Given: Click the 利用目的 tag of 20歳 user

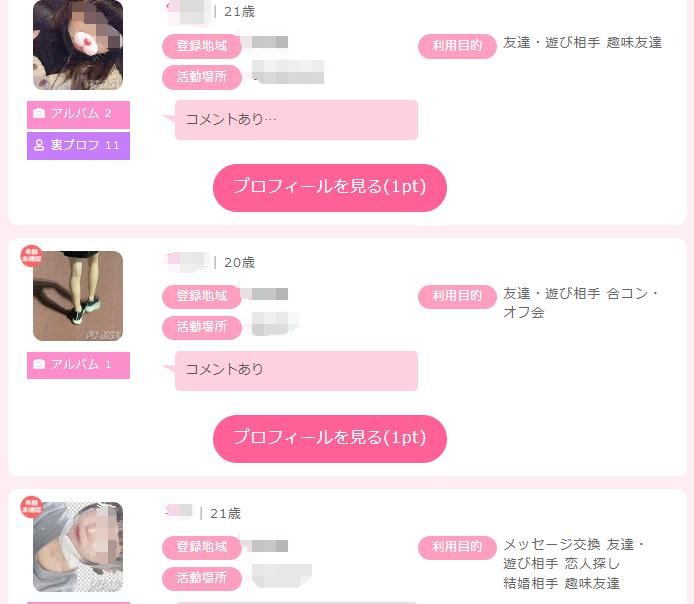Looking at the screenshot, I should [x=457, y=296].
